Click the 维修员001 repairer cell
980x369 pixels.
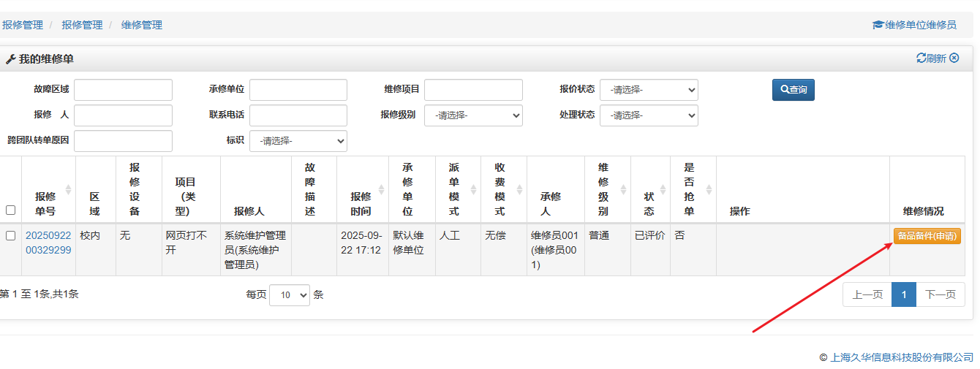[555, 250]
